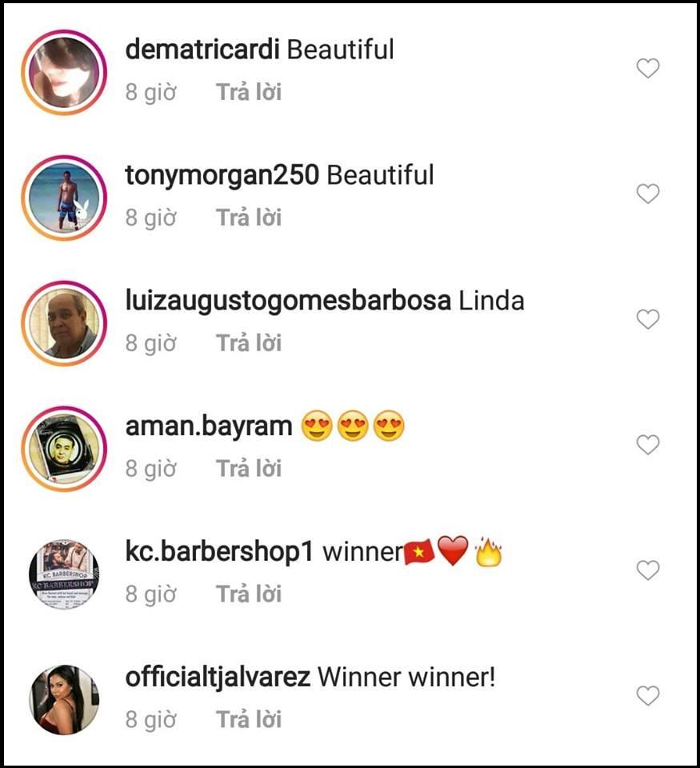
Task: Reply to luizaugustogomesbarbosa's comment
Action: point(249,343)
